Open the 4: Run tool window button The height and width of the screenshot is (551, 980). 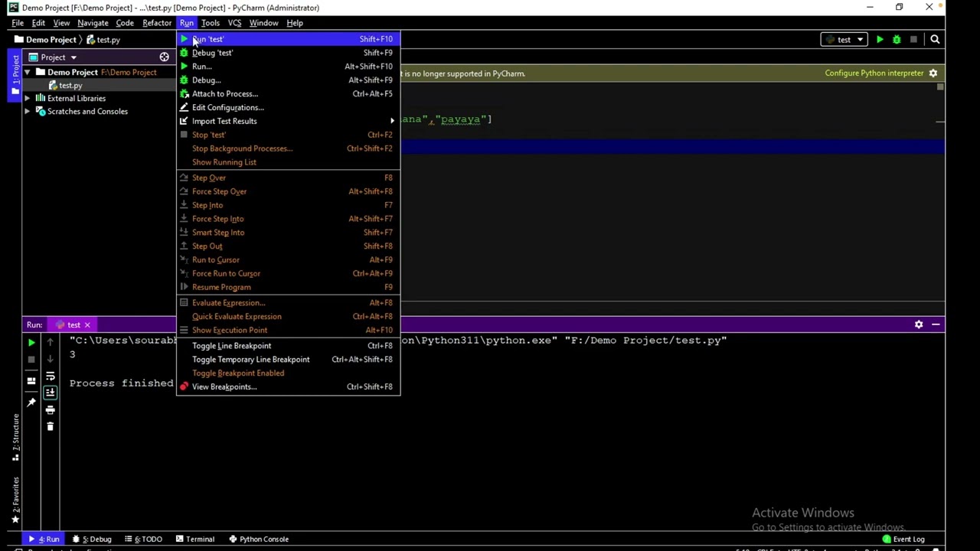point(44,540)
